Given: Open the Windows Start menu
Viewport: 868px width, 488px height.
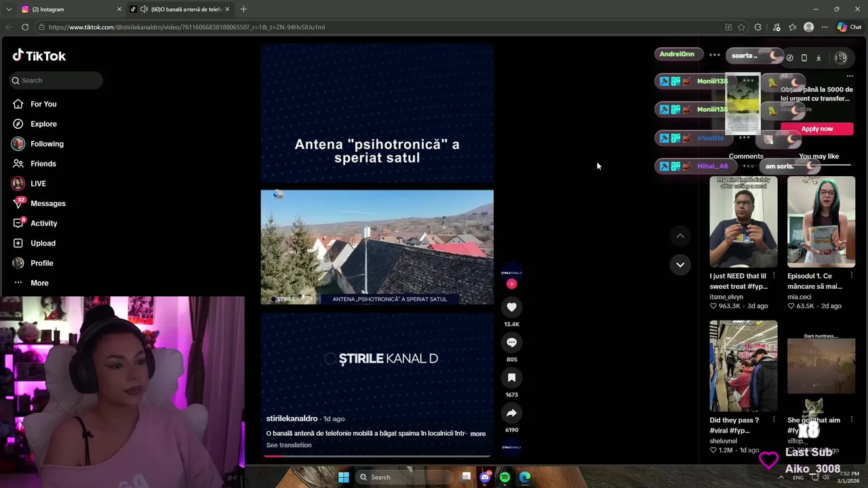Looking at the screenshot, I should [x=344, y=477].
